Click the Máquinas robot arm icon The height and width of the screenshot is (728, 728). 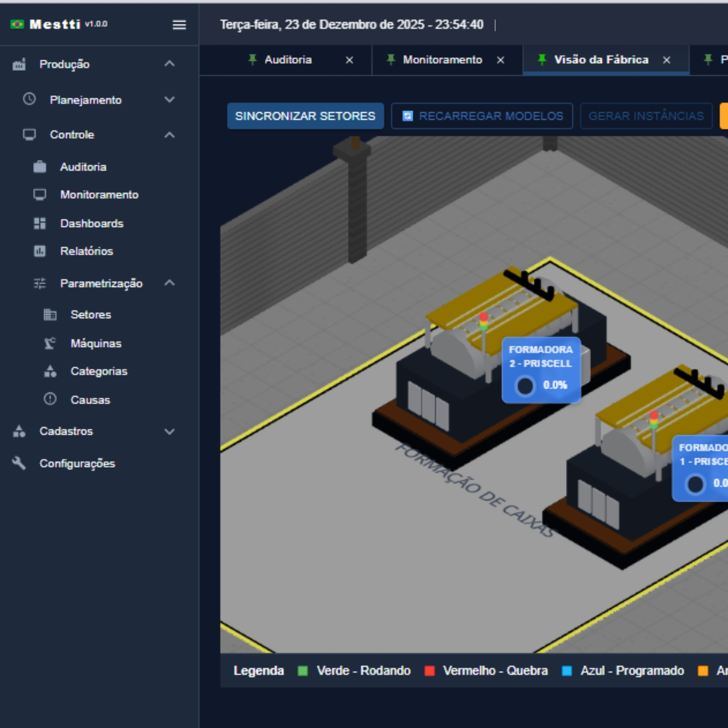pyautogui.click(x=50, y=343)
